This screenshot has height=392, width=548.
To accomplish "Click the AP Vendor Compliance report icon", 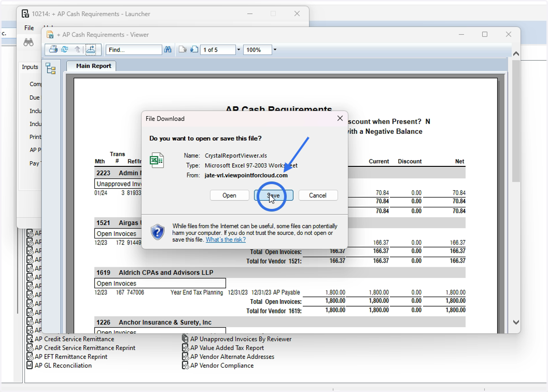I will coord(185,366).
